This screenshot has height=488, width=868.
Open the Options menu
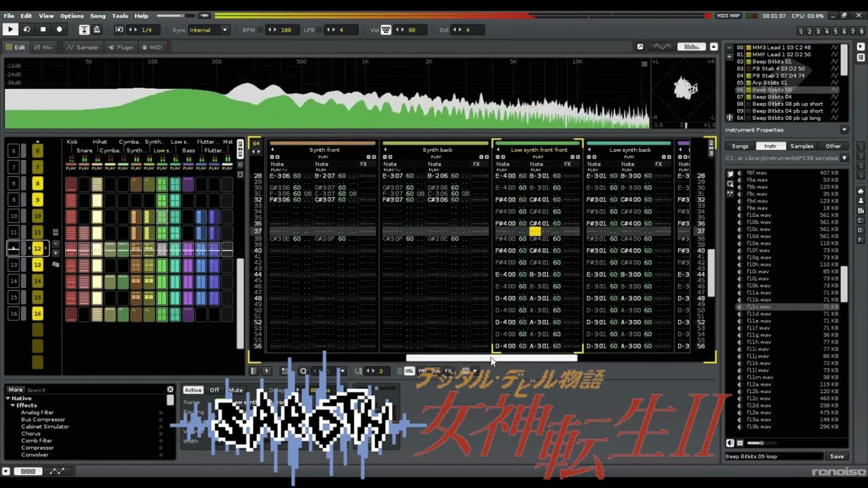click(72, 16)
